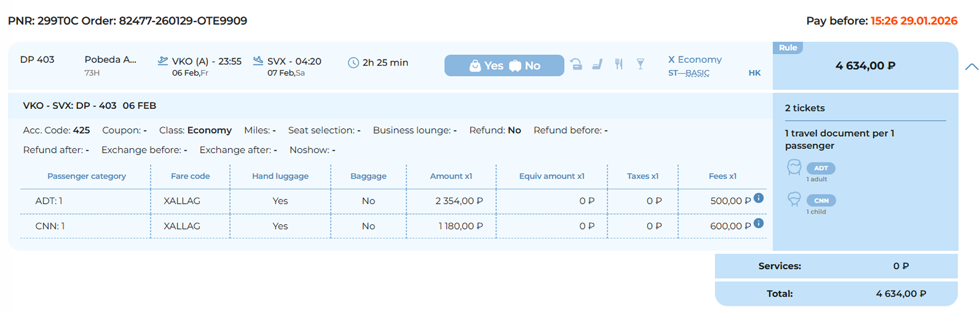Click the cocktail glass lounge icon
Viewport: 980px width, 311px height.
point(640,64)
